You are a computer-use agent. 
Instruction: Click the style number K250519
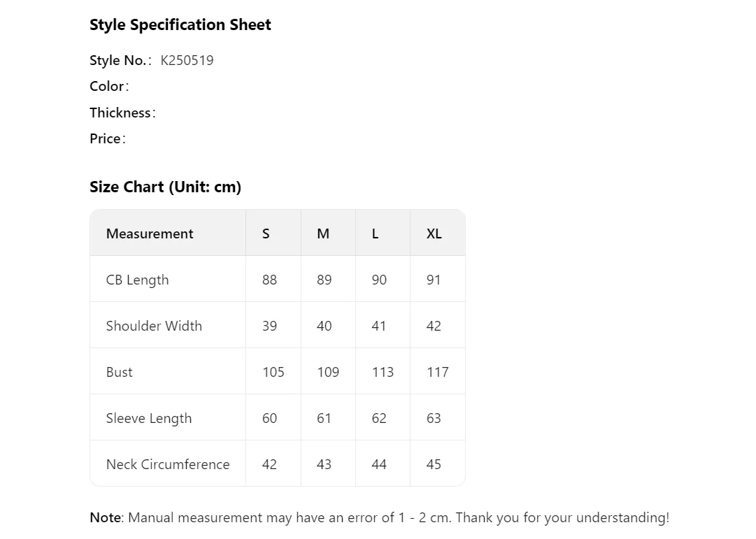click(x=187, y=61)
